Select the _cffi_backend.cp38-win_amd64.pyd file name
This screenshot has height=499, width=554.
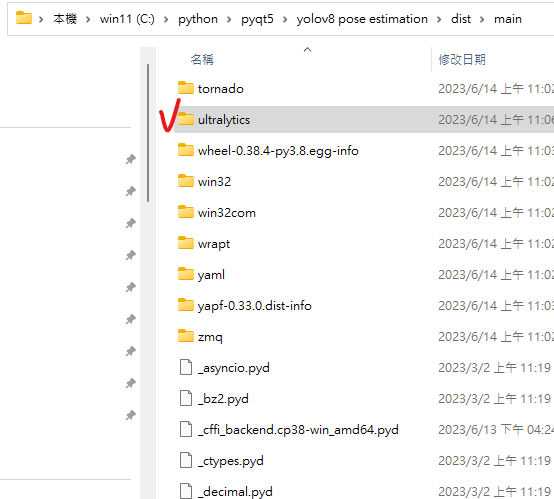pyautogui.click(x=298, y=429)
